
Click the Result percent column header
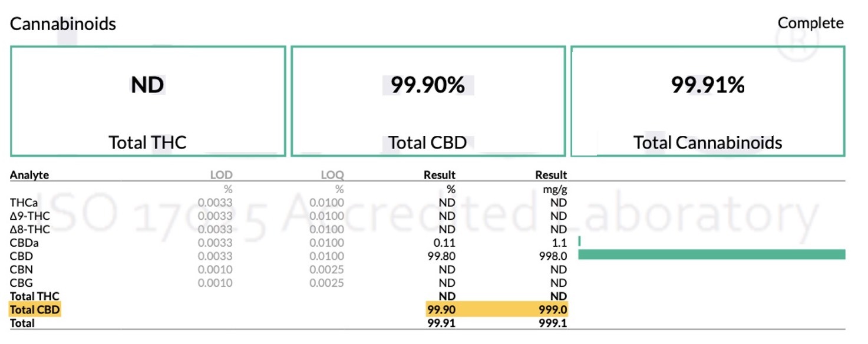click(440, 175)
